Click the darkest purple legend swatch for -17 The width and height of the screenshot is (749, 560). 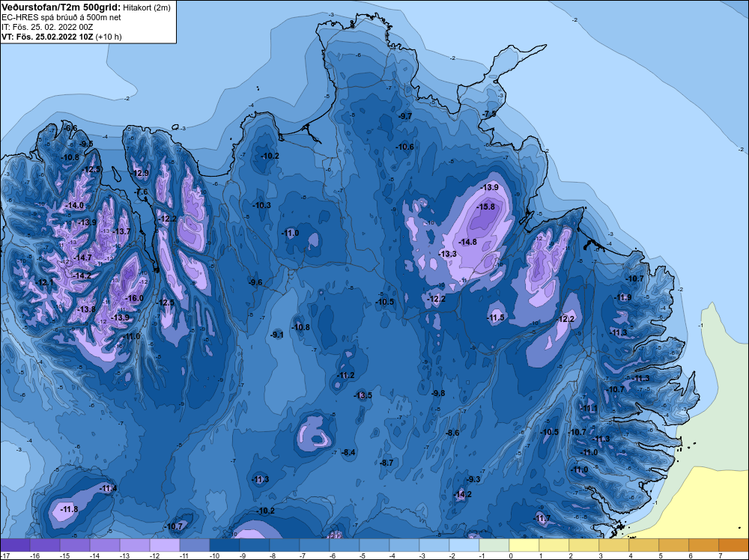point(15,545)
